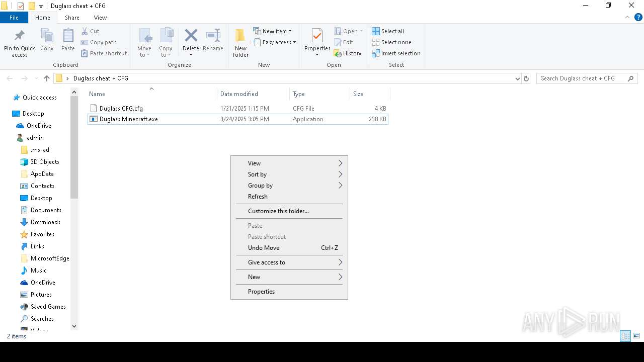Select the Duglass Minecraft.exe file
The width and height of the screenshot is (644, 362).
click(x=237, y=119)
